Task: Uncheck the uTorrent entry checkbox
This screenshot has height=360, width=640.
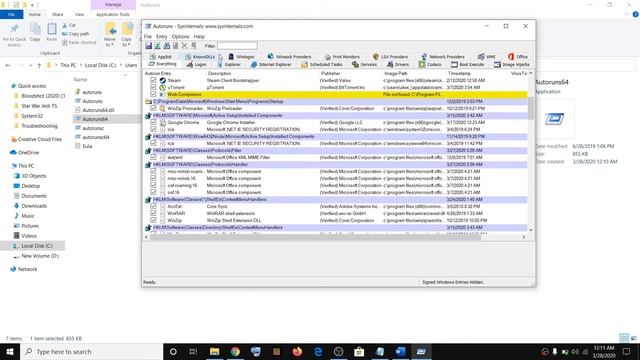Action: click(153, 87)
